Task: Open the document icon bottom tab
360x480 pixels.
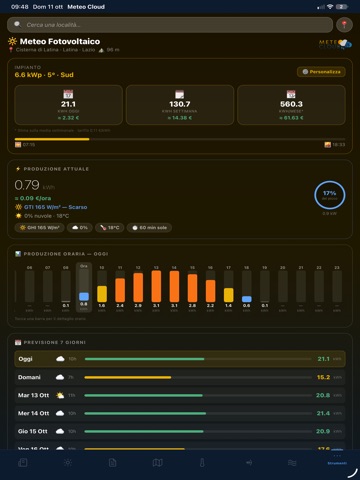Action: [x=112, y=463]
